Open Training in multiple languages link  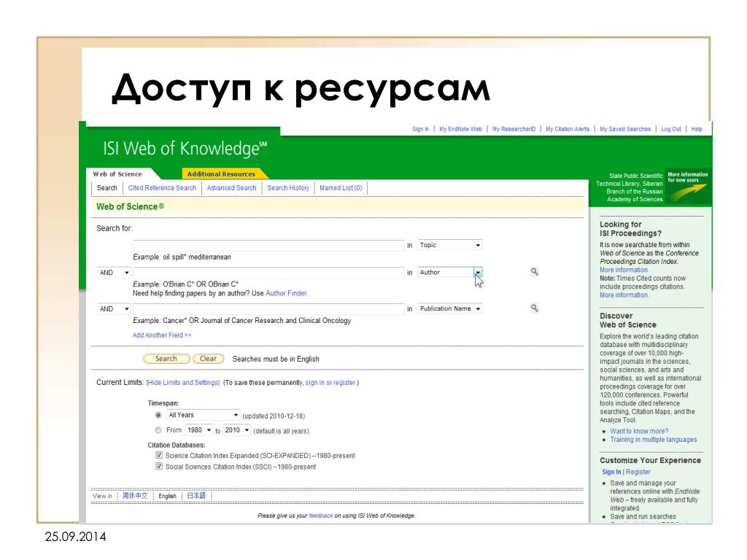654,440
